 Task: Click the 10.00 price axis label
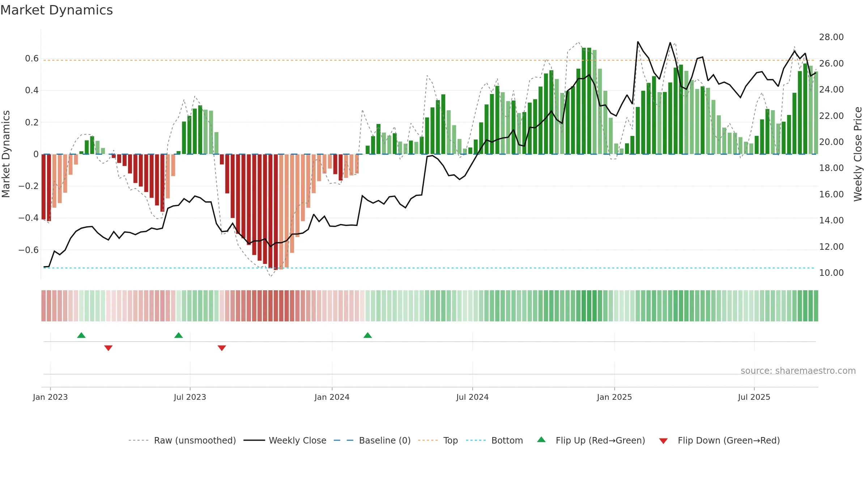(831, 273)
